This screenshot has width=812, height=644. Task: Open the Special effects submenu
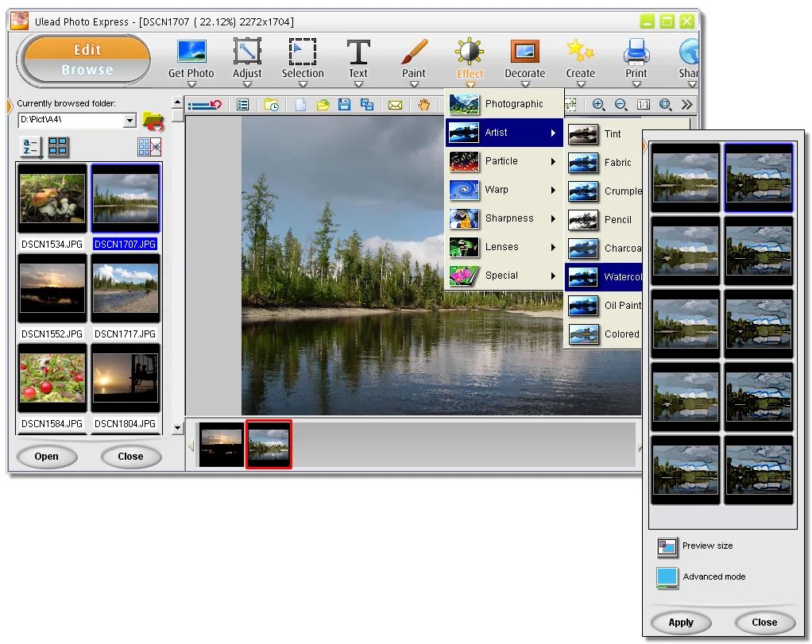(x=504, y=276)
